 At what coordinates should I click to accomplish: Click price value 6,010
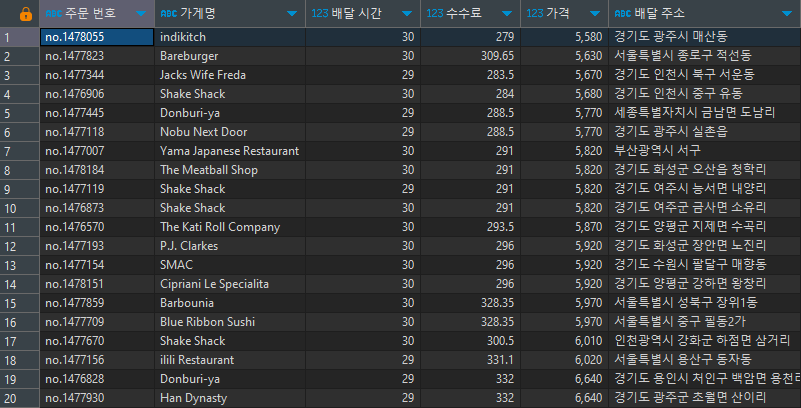(x=588, y=341)
